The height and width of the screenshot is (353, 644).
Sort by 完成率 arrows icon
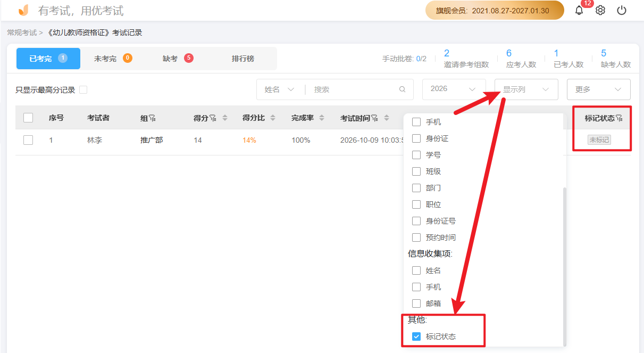point(322,118)
